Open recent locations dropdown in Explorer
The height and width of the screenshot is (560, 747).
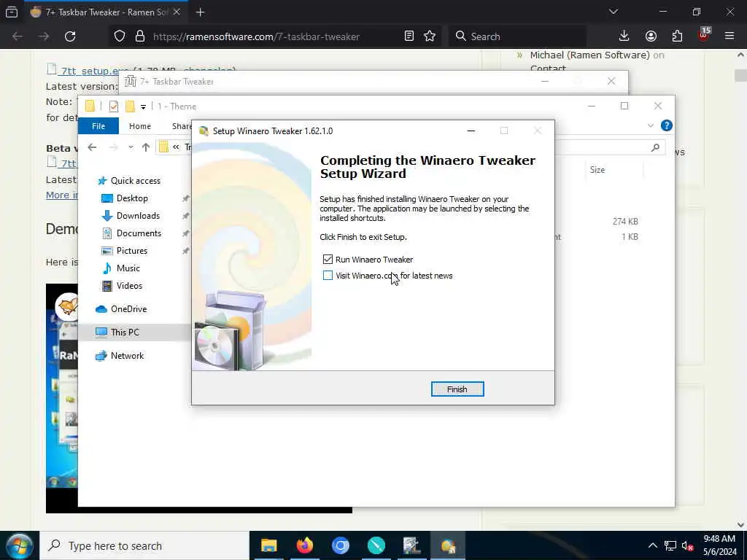point(131,147)
